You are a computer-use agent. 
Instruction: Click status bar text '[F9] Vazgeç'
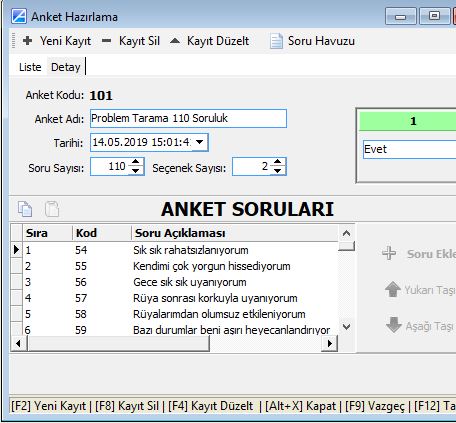[375, 406]
